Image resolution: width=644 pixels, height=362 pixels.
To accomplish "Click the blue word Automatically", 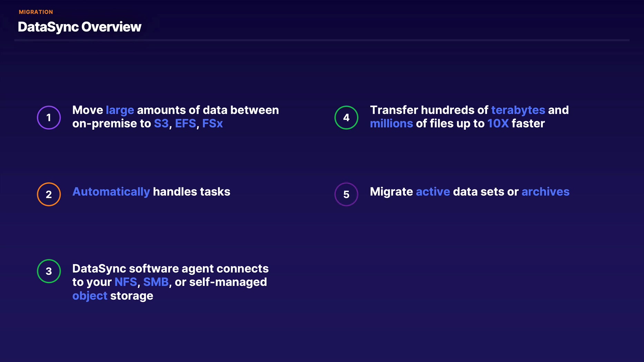I will [x=111, y=192].
